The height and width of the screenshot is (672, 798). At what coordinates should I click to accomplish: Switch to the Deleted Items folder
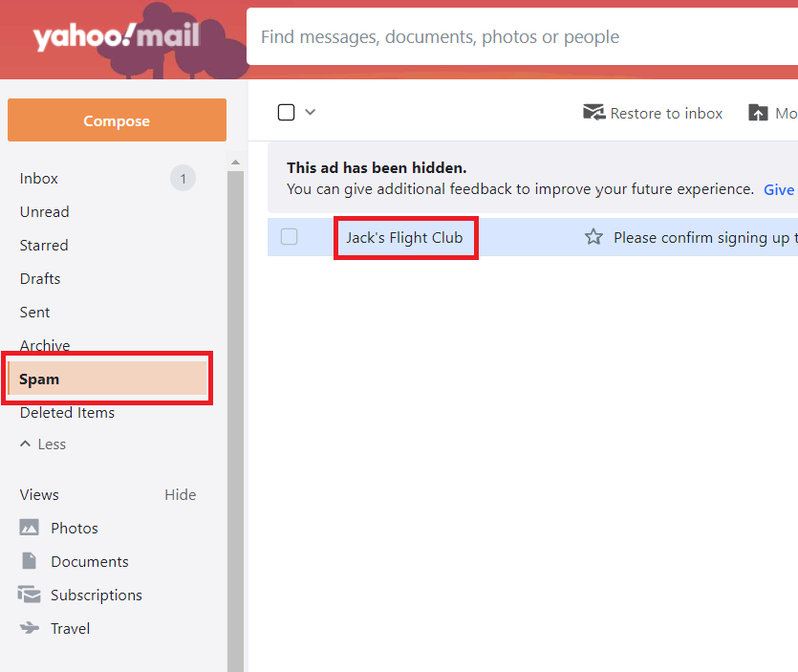click(x=67, y=412)
